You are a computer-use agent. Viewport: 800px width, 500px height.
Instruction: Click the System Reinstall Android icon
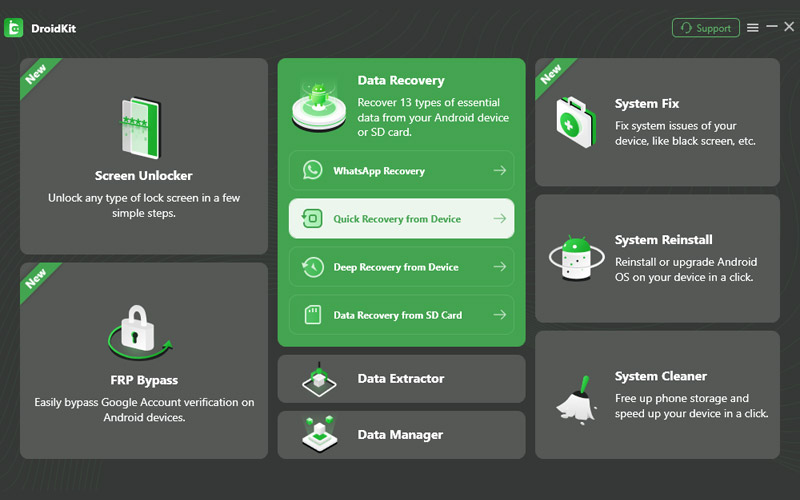coord(577,258)
